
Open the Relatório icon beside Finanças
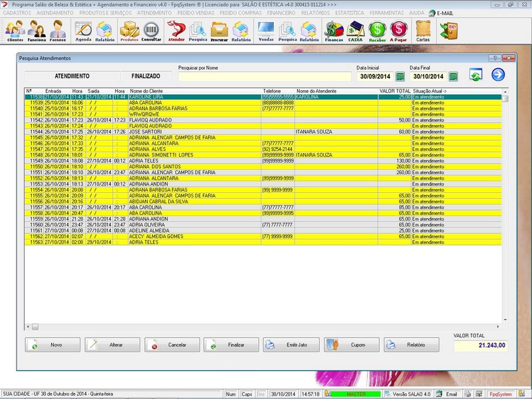(x=309, y=31)
